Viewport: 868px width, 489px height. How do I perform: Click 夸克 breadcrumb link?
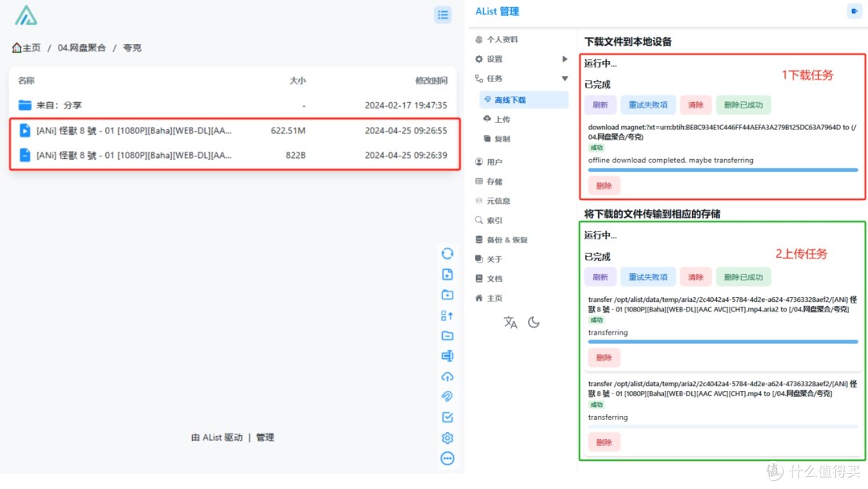tap(132, 47)
